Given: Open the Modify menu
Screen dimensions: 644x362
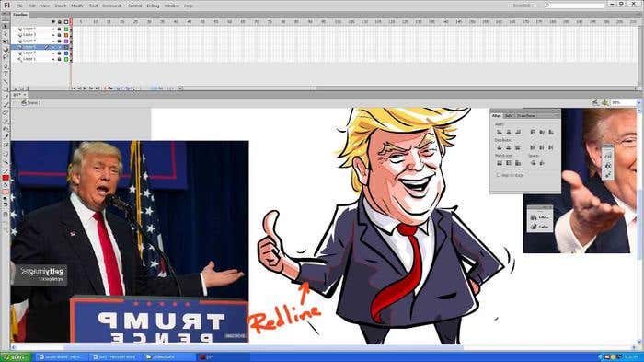Looking at the screenshot, I should coord(77,6).
